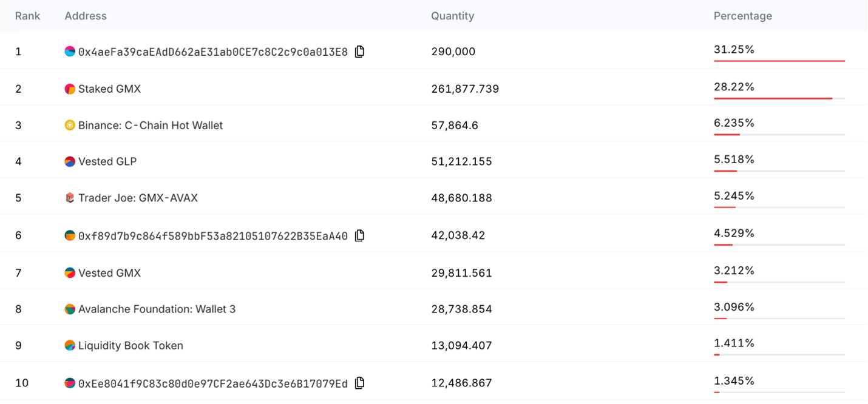Copy the rank 1 address 0x4aeFa39c
Image resolution: width=868 pixels, height=404 pixels.
tap(359, 52)
